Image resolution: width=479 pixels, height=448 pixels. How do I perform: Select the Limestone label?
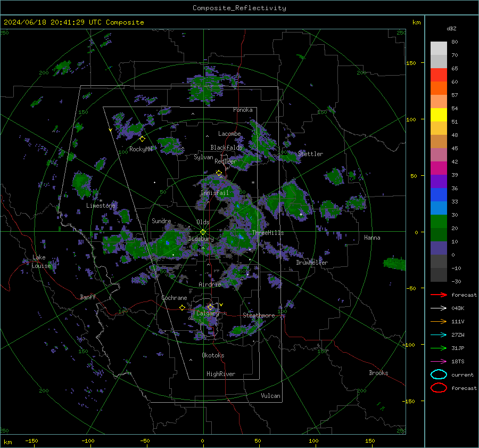click(x=101, y=206)
